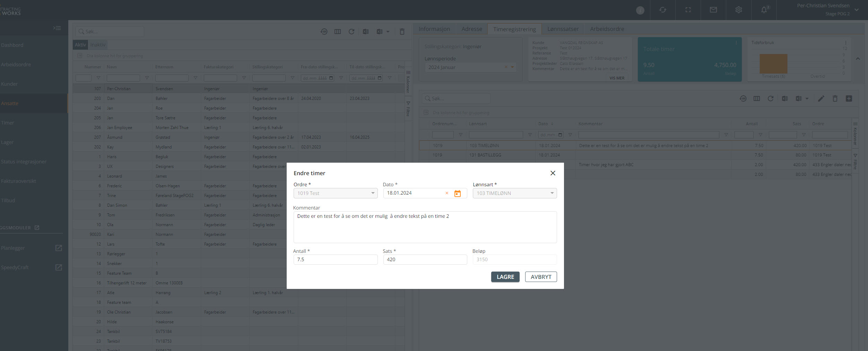Collapse the sidebar menu toggle
This screenshot has height=351, width=868.
tap(57, 28)
